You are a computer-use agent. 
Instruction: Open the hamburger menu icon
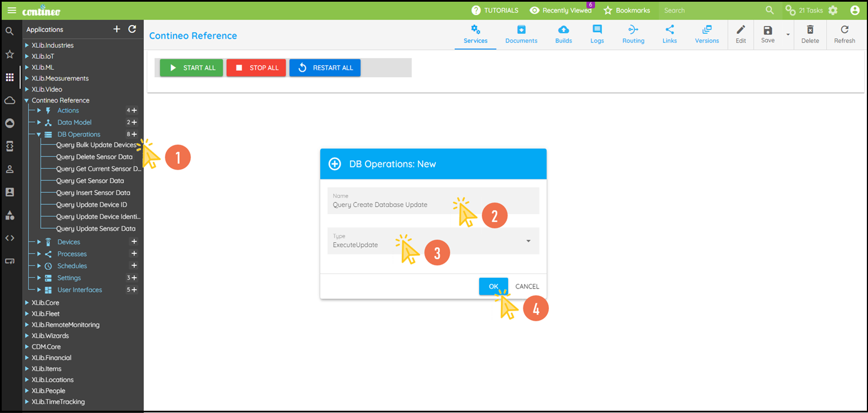click(11, 10)
